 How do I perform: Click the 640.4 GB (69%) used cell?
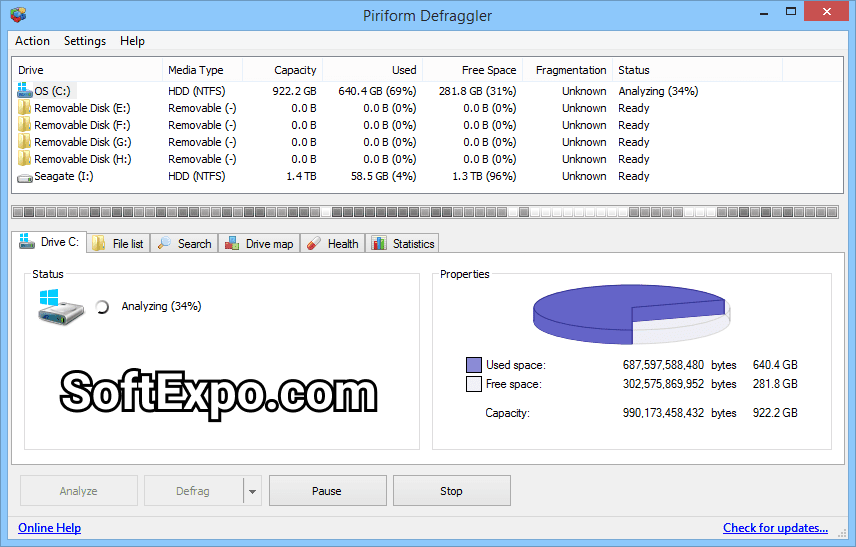click(x=377, y=91)
